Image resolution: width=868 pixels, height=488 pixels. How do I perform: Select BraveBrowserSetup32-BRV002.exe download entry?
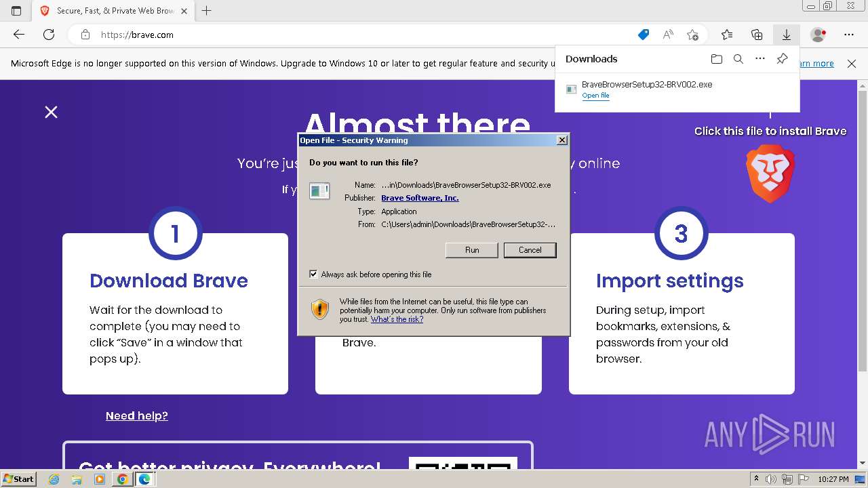click(677, 89)
